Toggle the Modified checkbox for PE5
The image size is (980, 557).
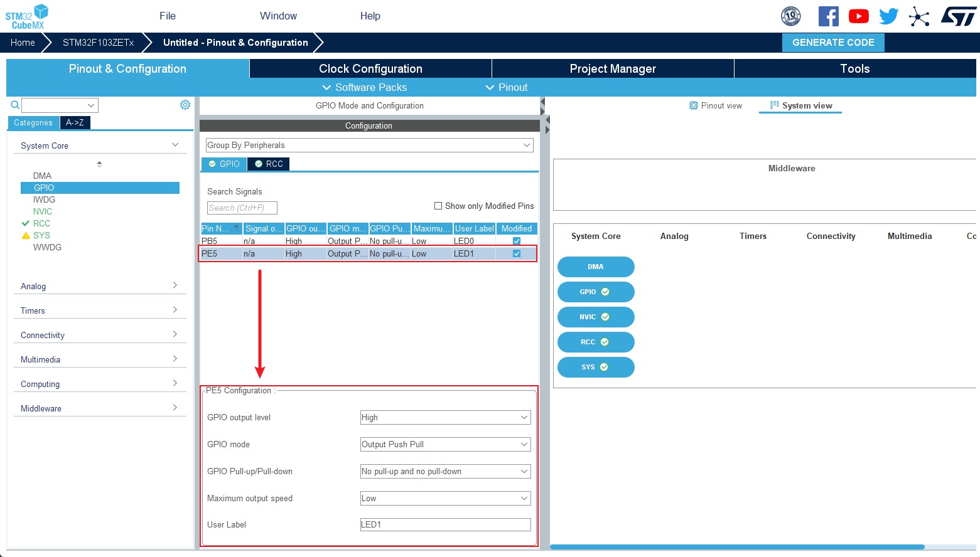(x=517, y=253)
